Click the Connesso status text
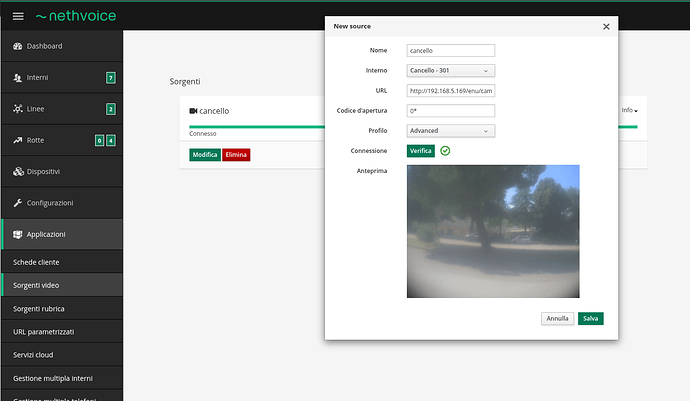 [203, 133]
